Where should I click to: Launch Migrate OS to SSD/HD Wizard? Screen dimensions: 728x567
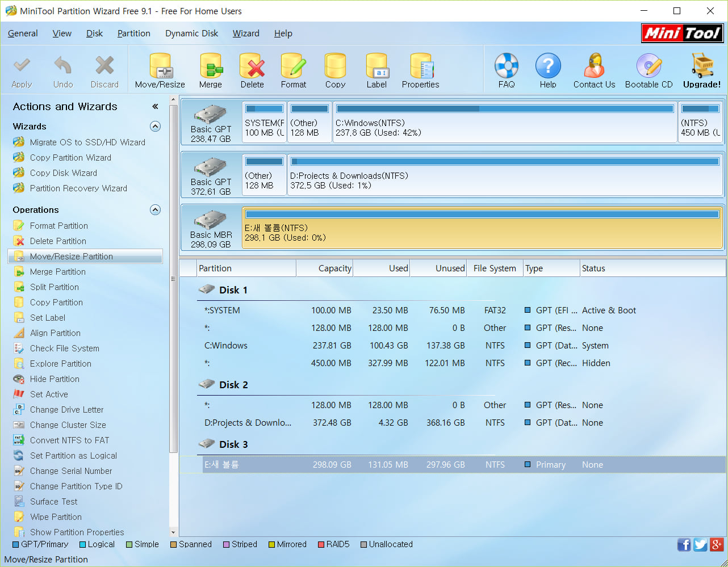(x=87, y=142)
